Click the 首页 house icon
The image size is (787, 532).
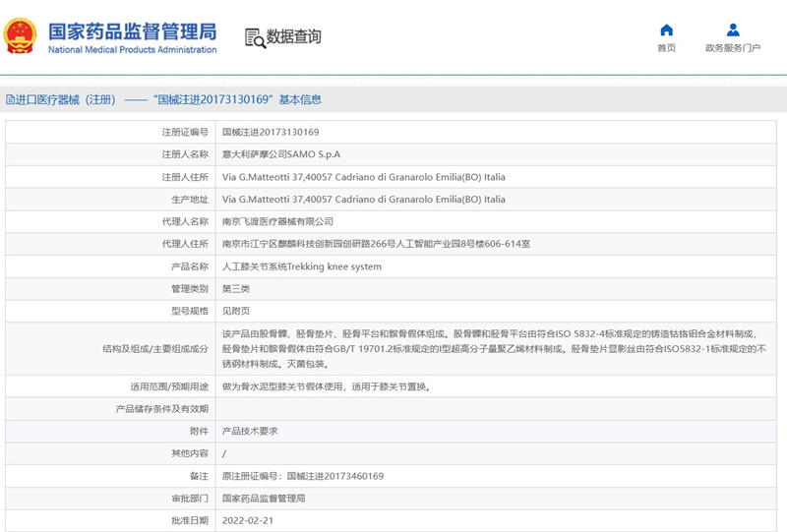[x=666, y=30]
